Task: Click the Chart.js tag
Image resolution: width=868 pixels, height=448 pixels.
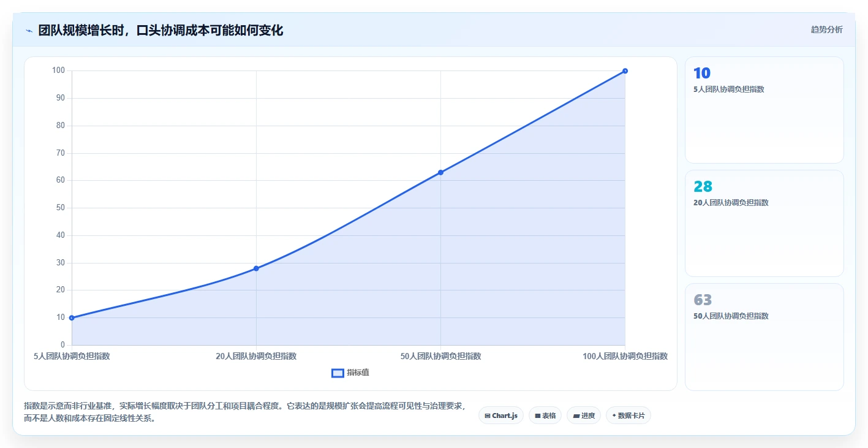Action: [501, 416]
